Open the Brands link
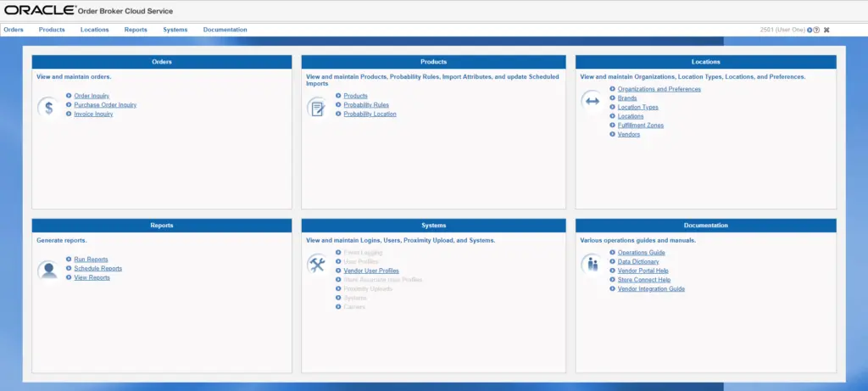868x391 pixels. [627, 98]
